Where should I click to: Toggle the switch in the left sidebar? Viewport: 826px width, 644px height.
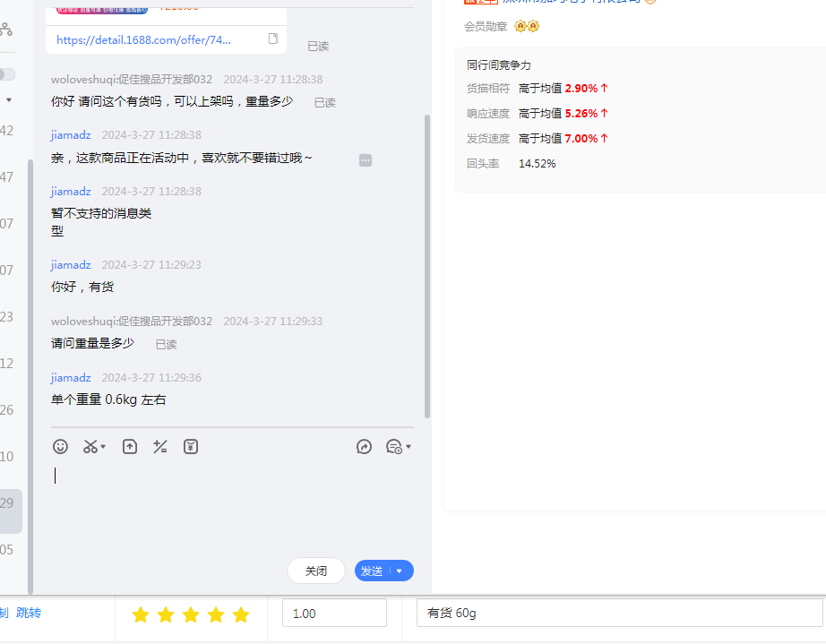[6, 74]
